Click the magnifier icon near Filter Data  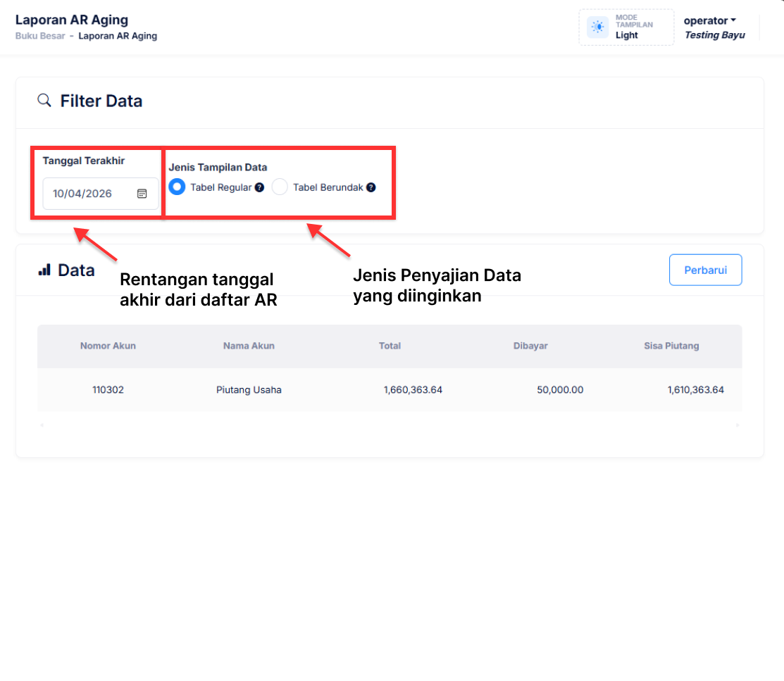tap(44, 101)
